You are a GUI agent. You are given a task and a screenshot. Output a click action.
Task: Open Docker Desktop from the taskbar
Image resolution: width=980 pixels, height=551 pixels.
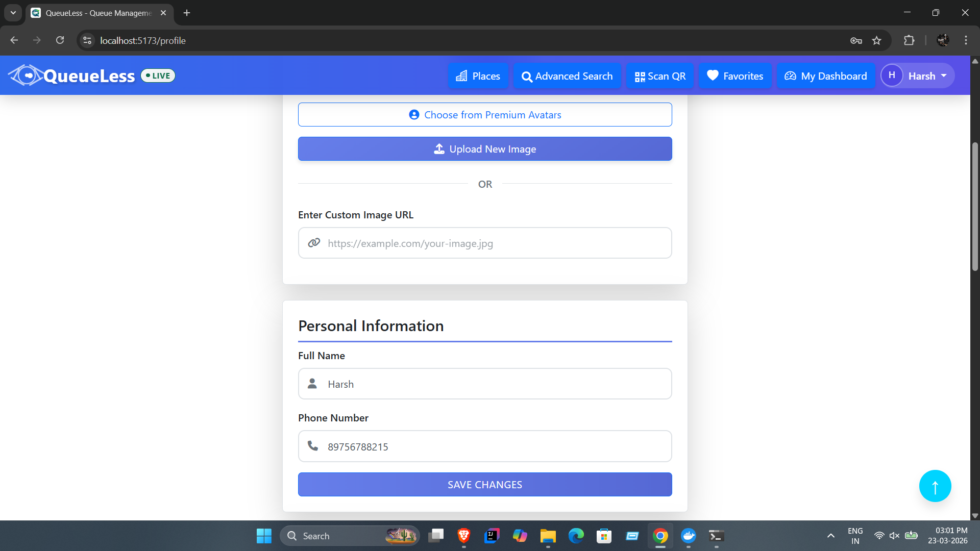[x=689, y=536]
